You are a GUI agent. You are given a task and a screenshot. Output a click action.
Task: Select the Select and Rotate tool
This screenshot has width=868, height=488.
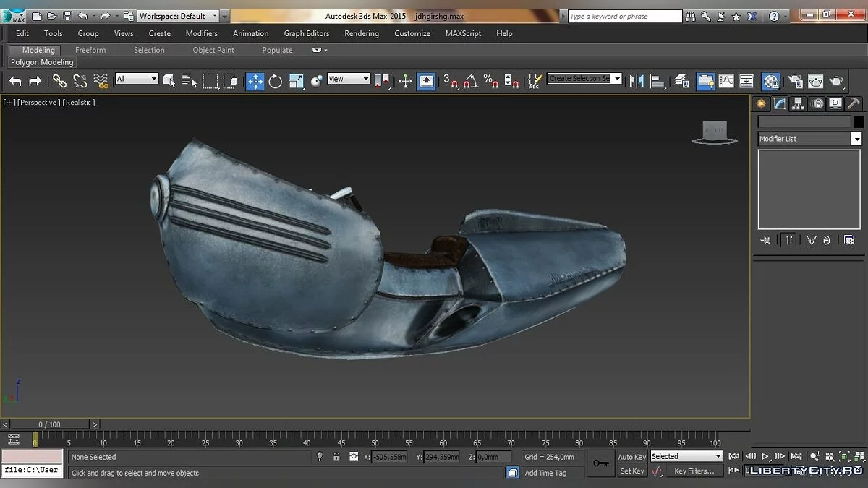(x=275, y=81)
